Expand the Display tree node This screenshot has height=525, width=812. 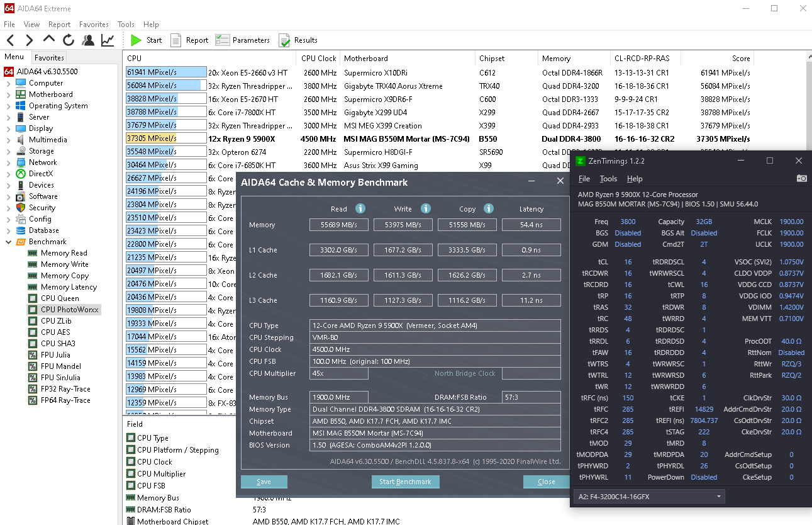[x=9, y=128]
